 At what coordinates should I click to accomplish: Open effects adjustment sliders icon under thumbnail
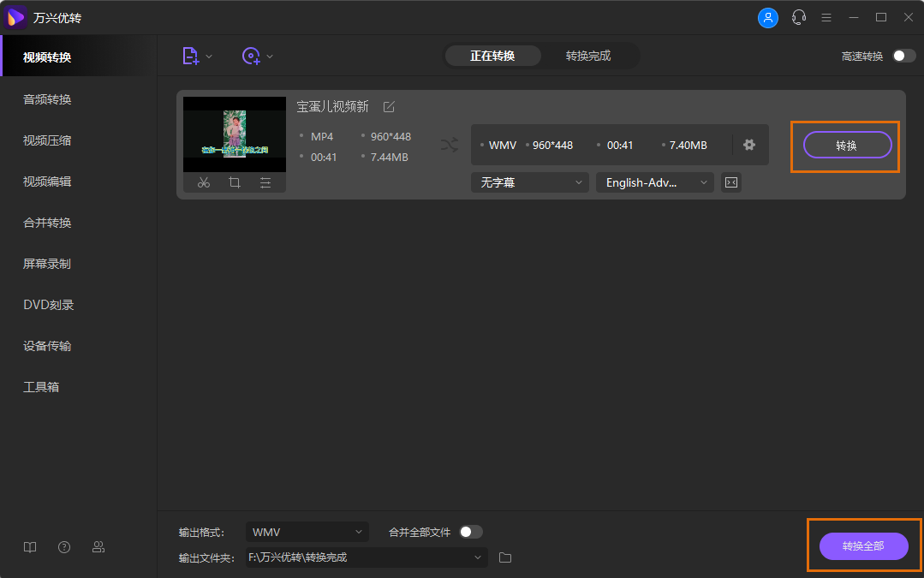pyautogui.click(x=265, y=182)
